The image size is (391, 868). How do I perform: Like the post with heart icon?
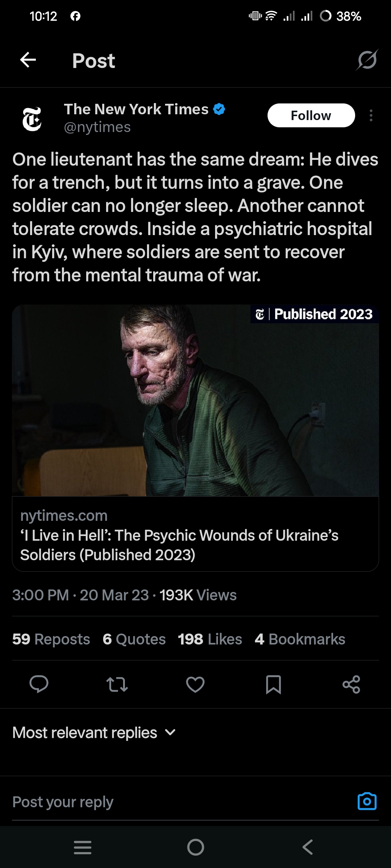[x=195, y=684]
